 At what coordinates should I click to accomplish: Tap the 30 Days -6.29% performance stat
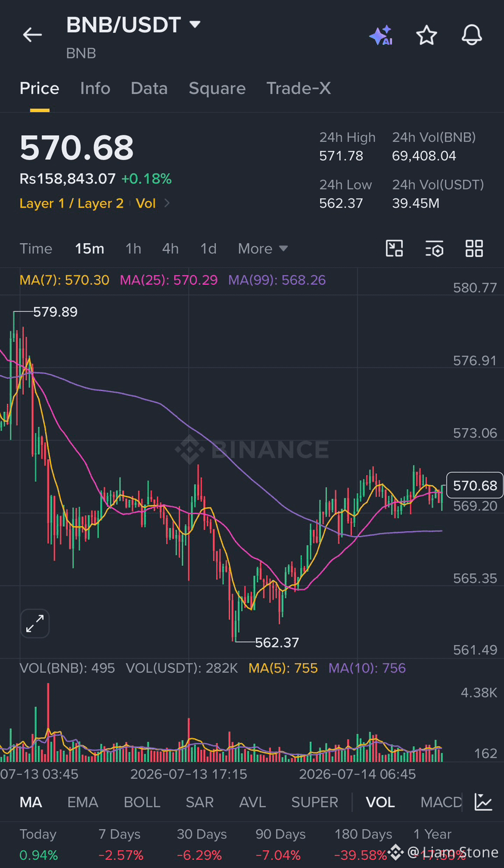[201, 845]
